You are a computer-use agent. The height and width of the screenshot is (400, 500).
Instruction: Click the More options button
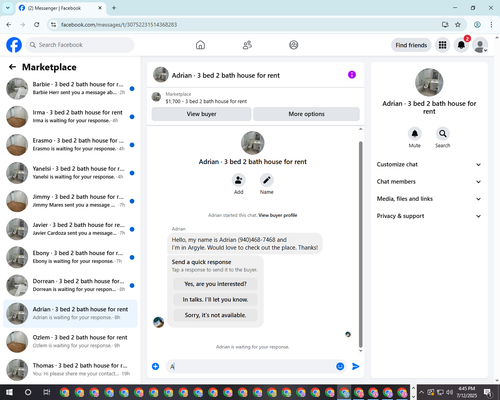306,114
